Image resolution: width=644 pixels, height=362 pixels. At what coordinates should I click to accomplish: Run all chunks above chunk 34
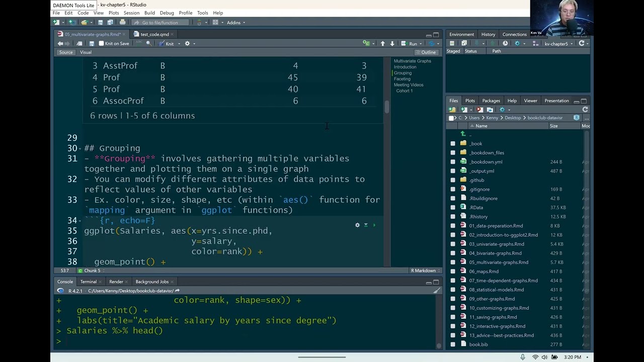point(366,225)
